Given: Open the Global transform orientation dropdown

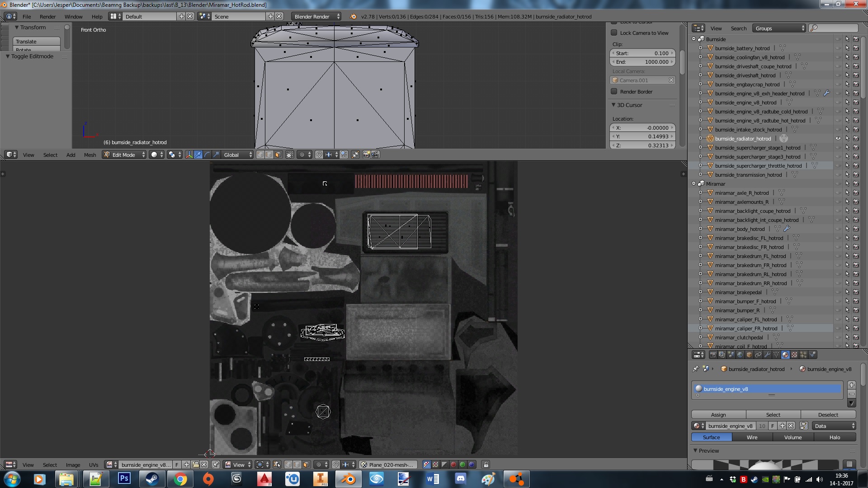Looking at the screenshot, I should point(237,155).
